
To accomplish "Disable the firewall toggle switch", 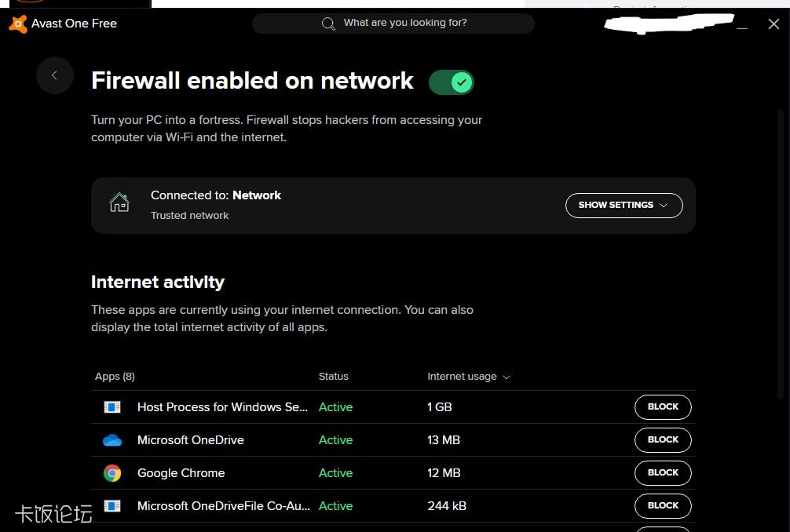I will click(x=451, y=82).
